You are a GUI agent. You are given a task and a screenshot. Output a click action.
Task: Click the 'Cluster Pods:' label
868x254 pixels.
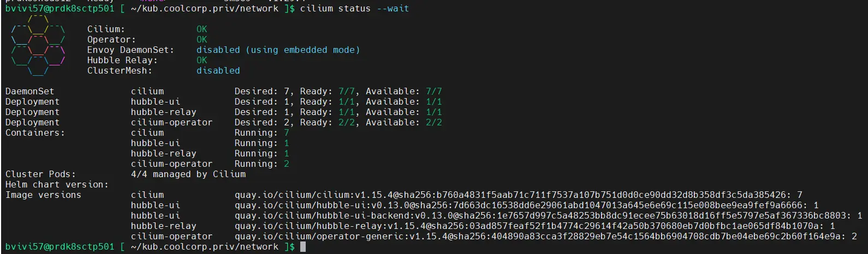coord(40,174)
